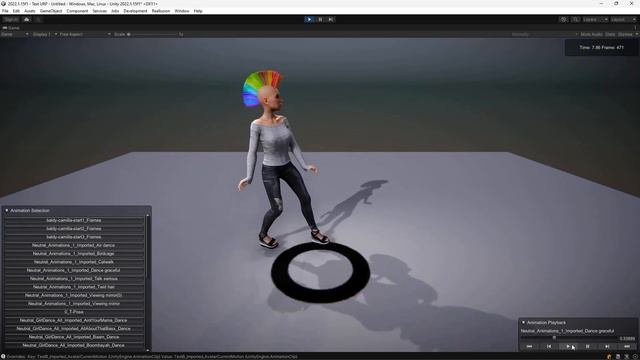Open the Game view mode dropdown
The height and width of the screenshot is (360, 640).
pyautogui.click(x=15, y=34)
